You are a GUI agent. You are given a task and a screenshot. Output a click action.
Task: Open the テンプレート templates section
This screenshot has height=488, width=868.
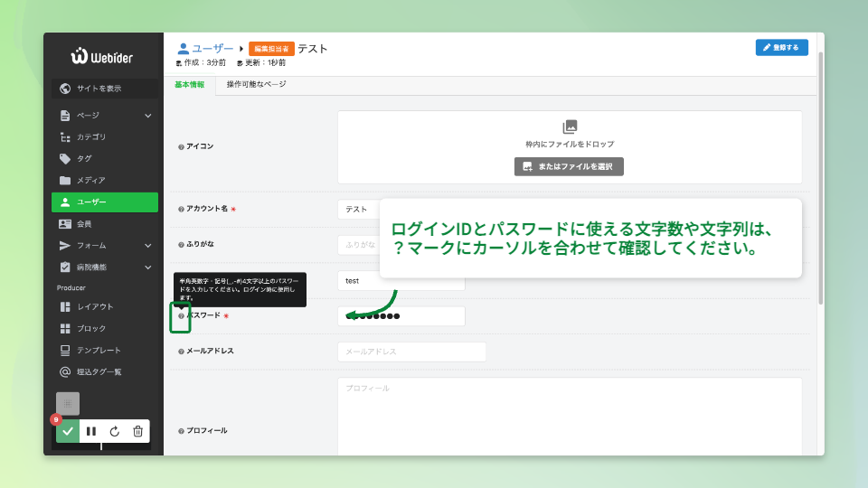click(x=98, y=350)
